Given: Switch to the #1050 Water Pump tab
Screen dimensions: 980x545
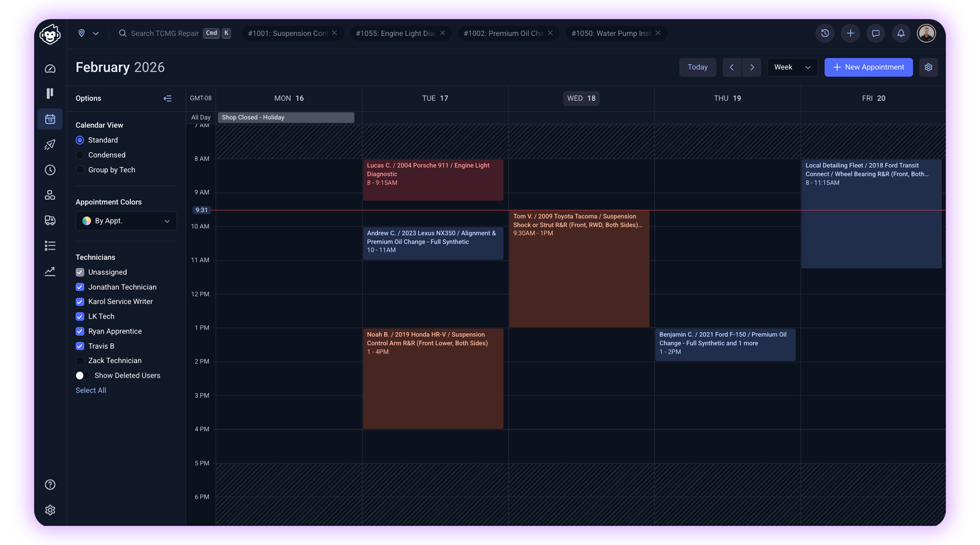Looking at the screenshot, I should click(x=611, y=33).
